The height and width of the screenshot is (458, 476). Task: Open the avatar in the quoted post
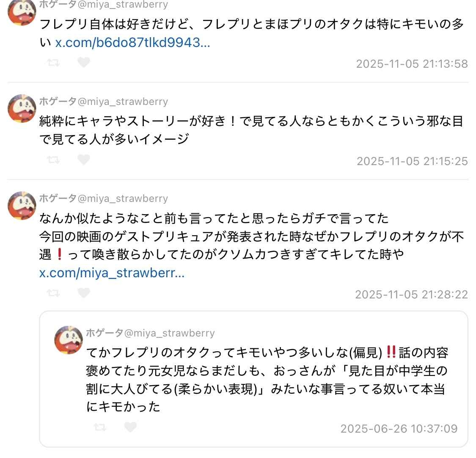[x=68, y=340]
